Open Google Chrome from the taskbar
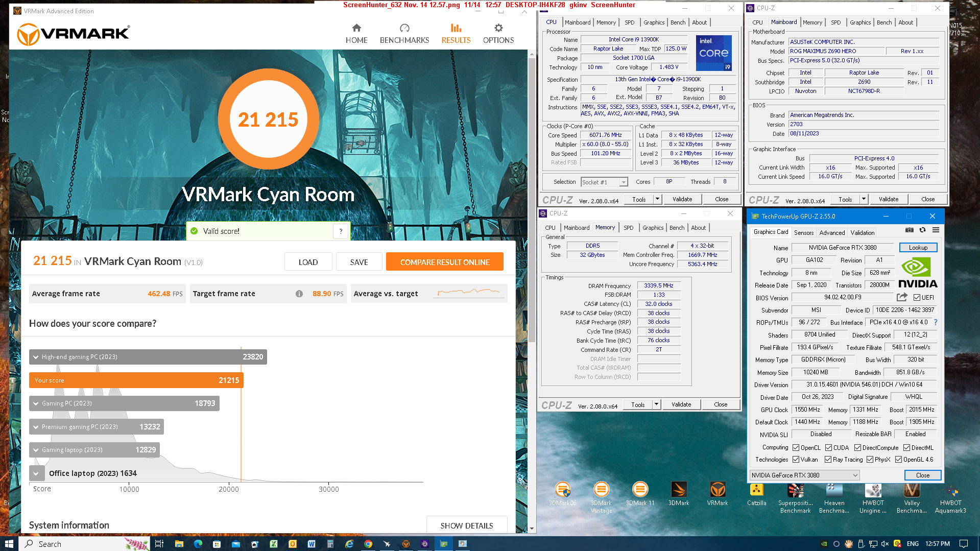980x551 pixels. 368,544
